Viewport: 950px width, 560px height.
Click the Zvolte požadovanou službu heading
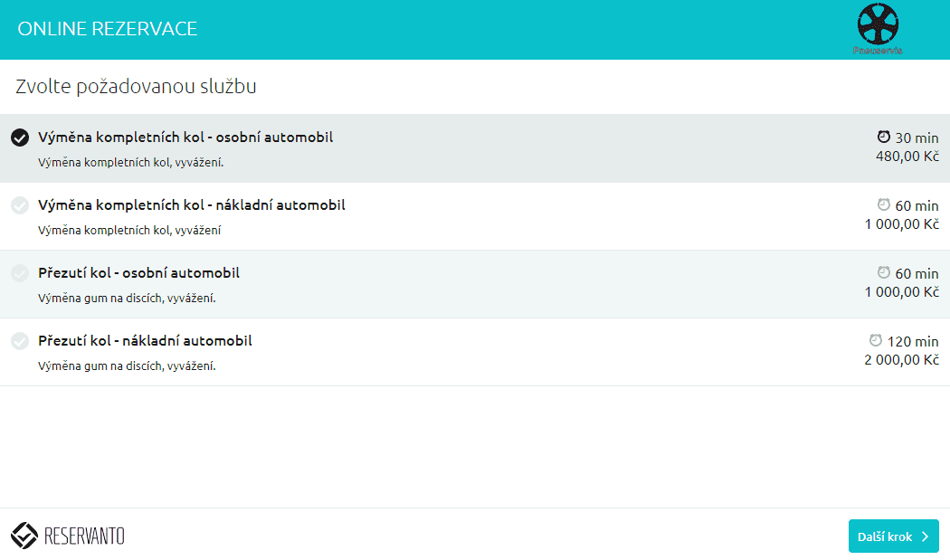pyautogui.click(x=136, y=87)
